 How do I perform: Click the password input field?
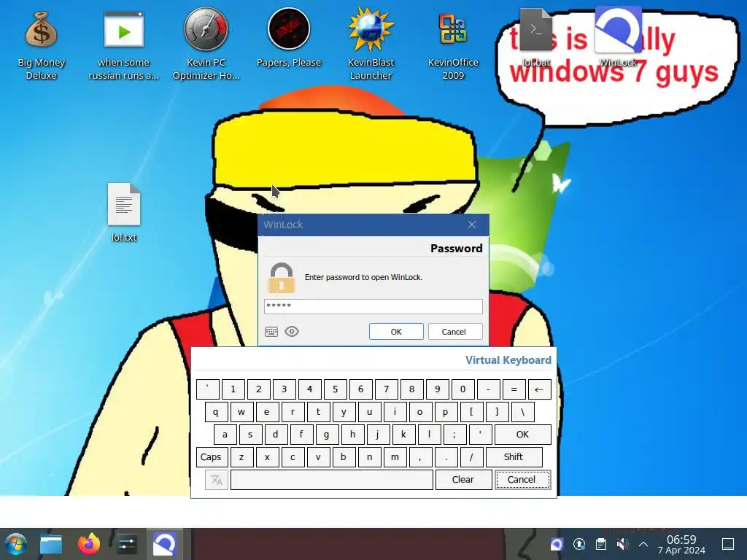[373, 306]
